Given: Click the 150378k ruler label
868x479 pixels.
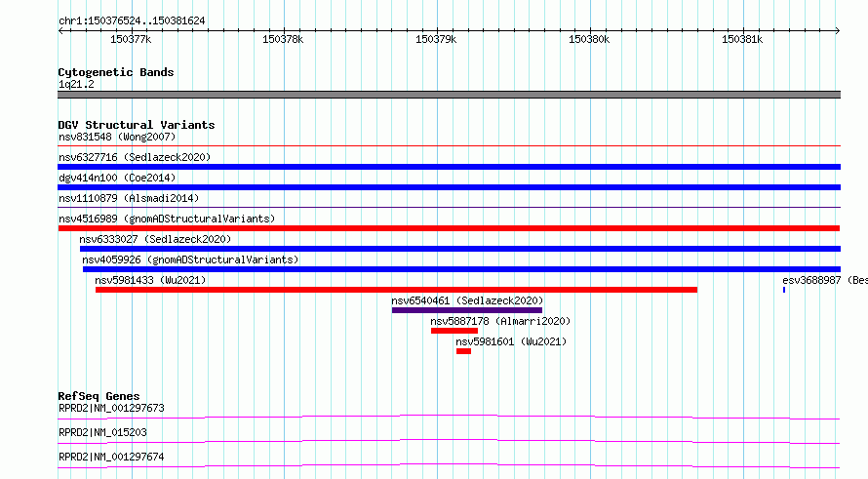Looking at the screenshot, I should tap(283, 39).
